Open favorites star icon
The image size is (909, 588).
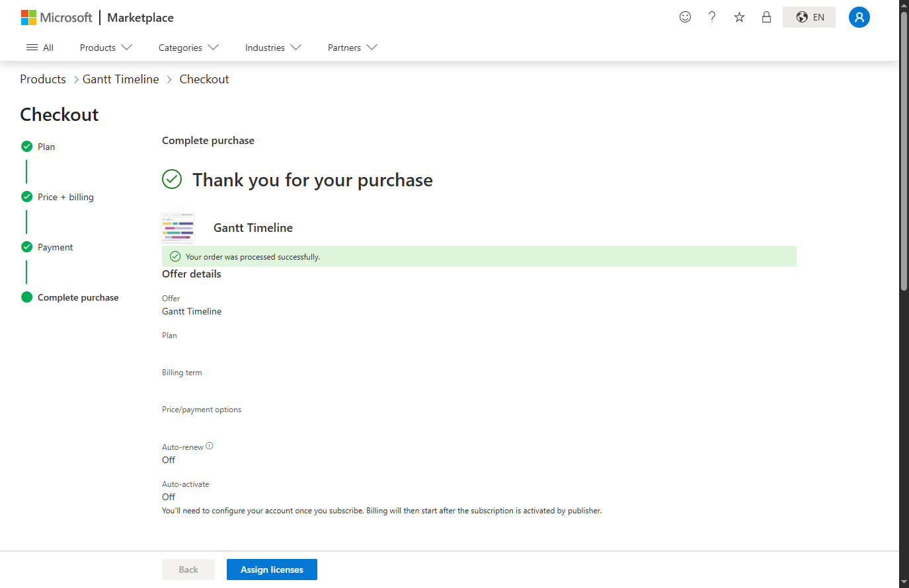coord(739,17)
